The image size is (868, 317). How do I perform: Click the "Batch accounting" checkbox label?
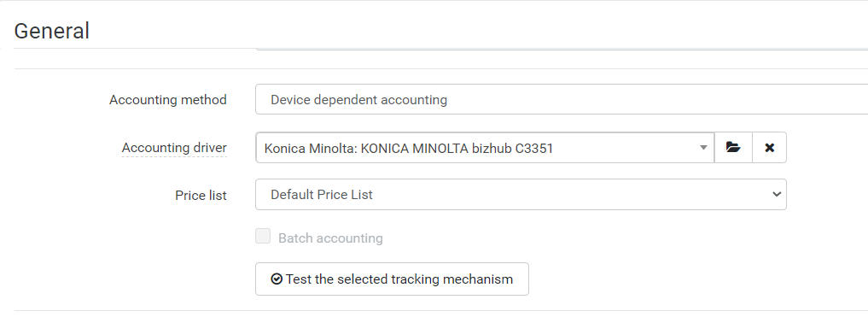point(330,238)
